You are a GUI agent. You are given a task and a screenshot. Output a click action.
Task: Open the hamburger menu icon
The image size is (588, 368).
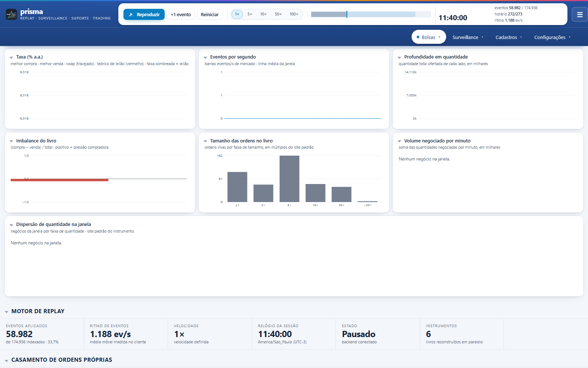coord(580,15)
